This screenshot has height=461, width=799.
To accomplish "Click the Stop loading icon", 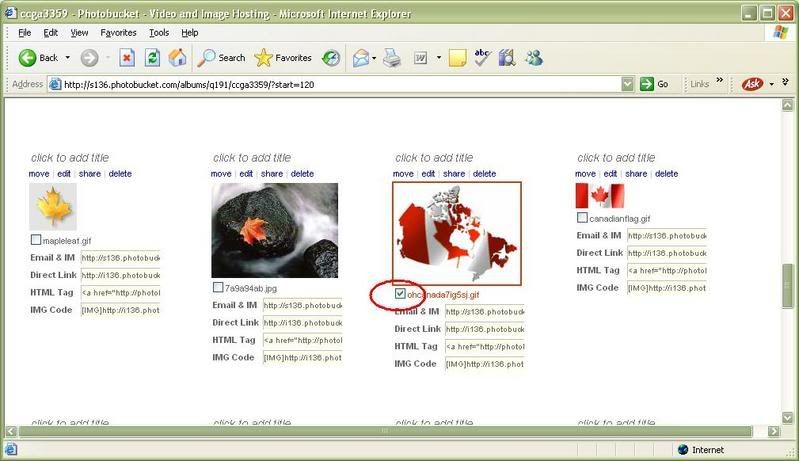I will point(127,58).
